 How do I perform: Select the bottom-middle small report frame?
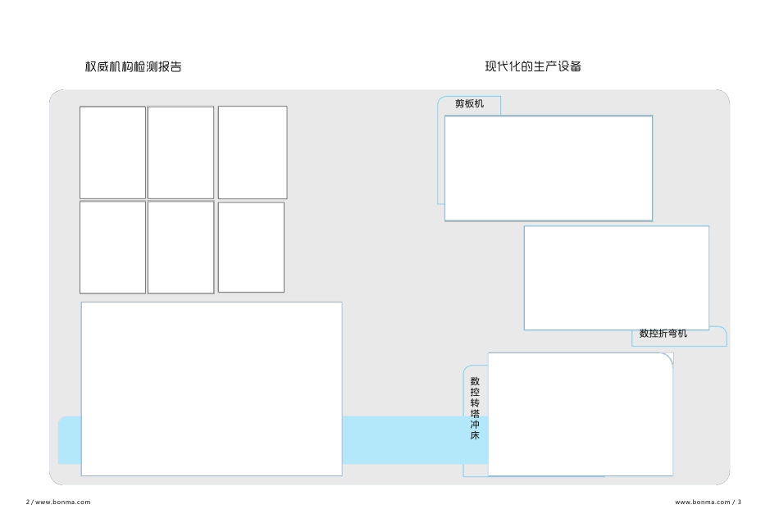tap(181, 247)
